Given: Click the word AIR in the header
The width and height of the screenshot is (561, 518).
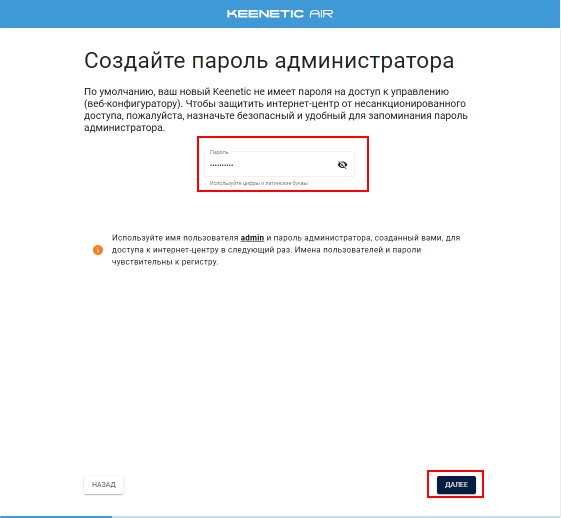Looking at the screenshot, I should tap(321, 14).
